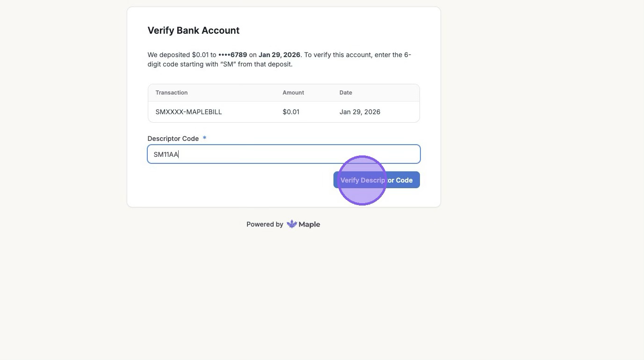
Task: Click the Maple leaf logo icon
Action: click(292, 224)
